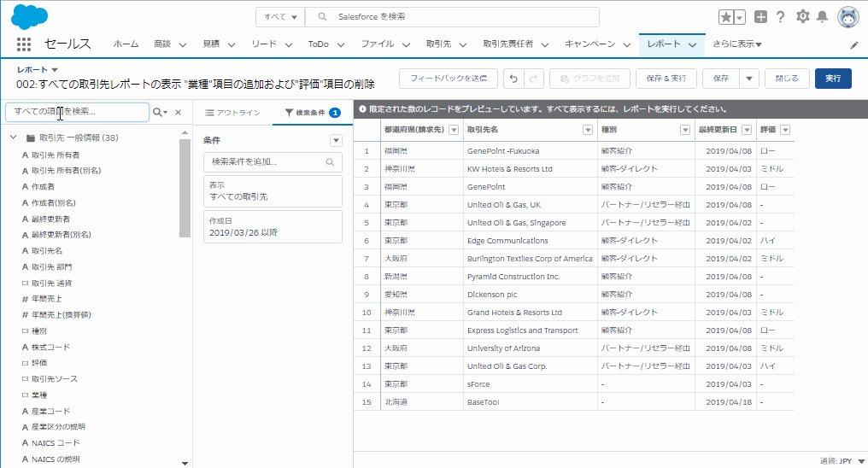
Task: Open the 保存 split-button dropdown arrow
Action: coord(749,79)
